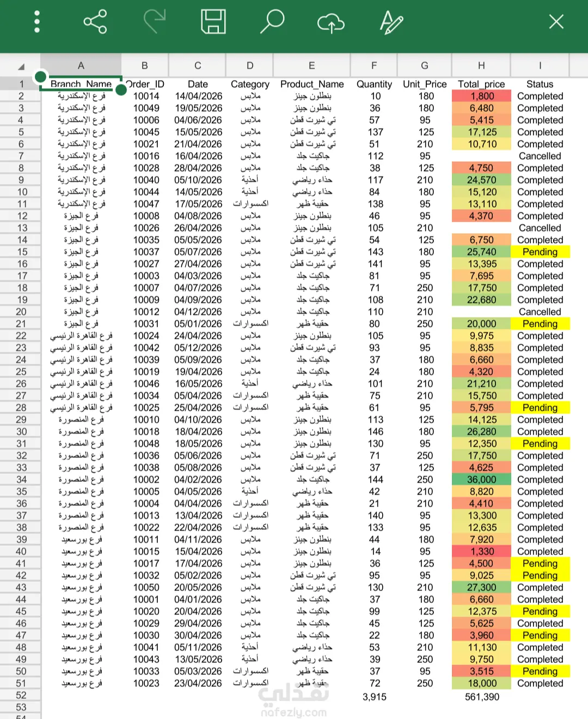Tap the share icon
The width and height of the screenshot is (588, 719).
tap(95, 22)
